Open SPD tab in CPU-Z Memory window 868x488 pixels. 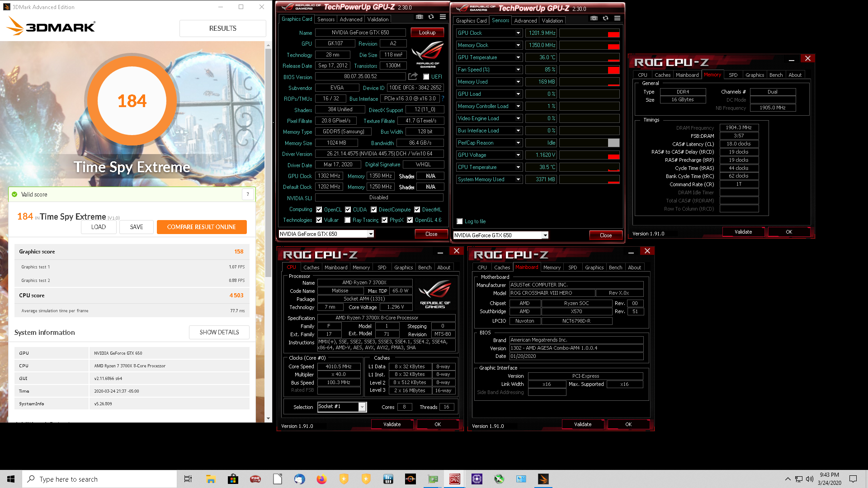click(733, 75)
